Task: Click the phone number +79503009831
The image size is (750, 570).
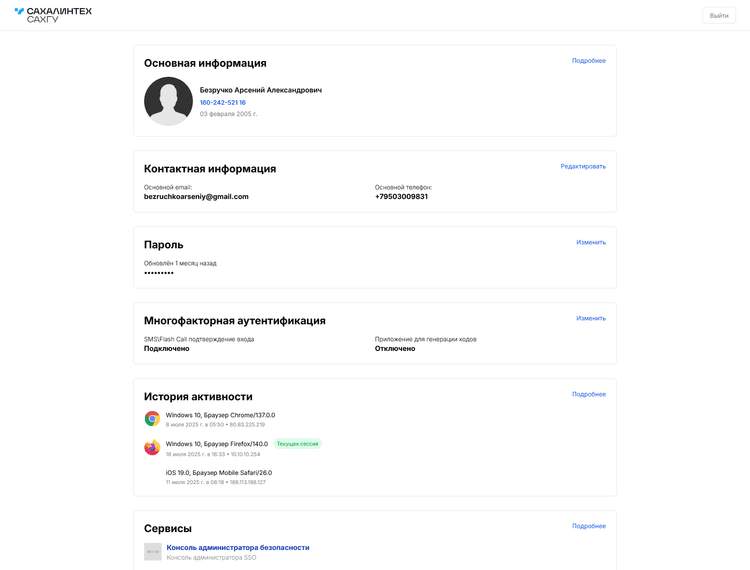Action: pyautogui.click(x=401, y=197)
